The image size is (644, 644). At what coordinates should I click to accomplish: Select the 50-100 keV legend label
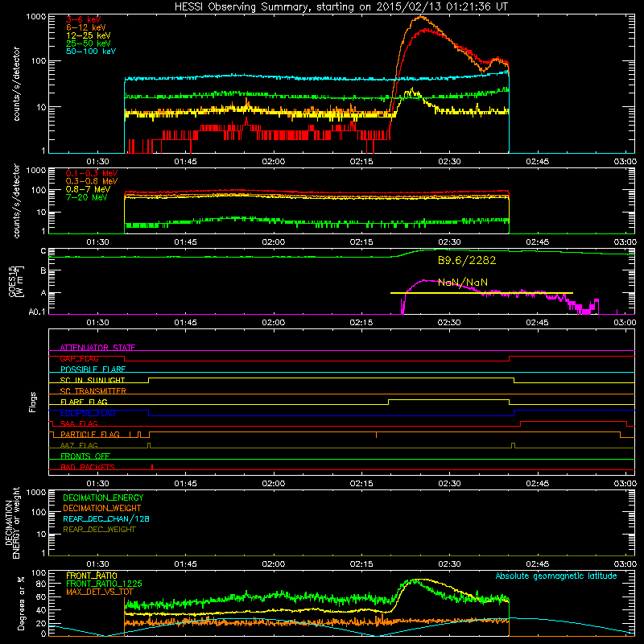point(91,52)
